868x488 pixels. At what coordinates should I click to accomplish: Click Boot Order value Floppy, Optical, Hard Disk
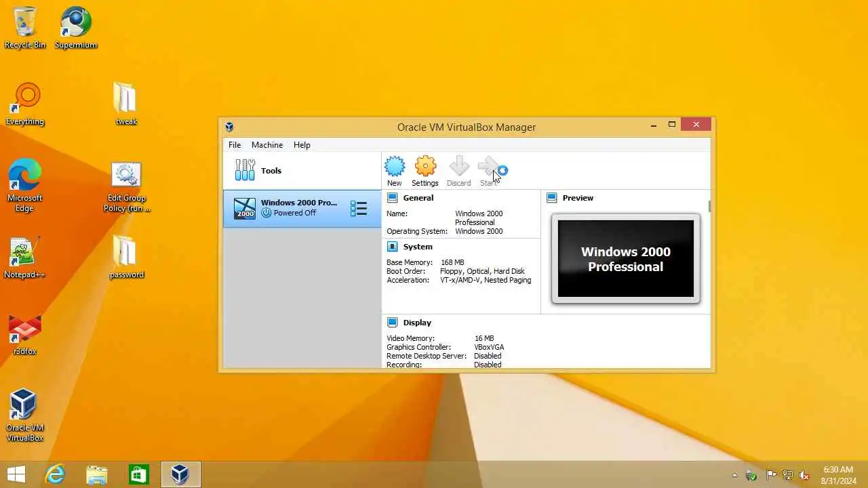(x=482, y=271)
